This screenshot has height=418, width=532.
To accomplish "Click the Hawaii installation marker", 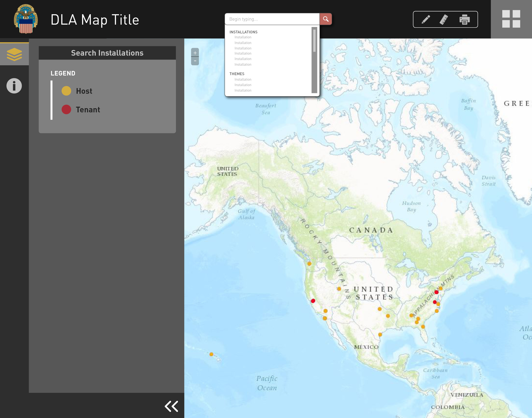I will tap(211, 354).
